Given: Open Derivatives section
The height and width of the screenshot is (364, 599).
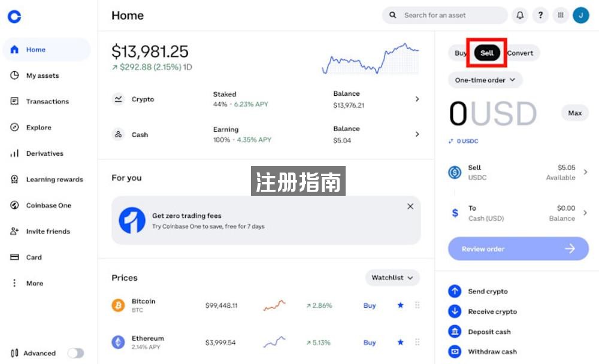Looking at the screenshot, I should coord(46,153).
